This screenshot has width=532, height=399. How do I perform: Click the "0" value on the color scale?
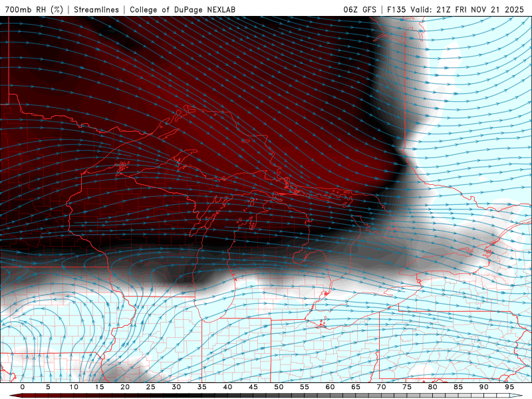(x=23, y=387)
